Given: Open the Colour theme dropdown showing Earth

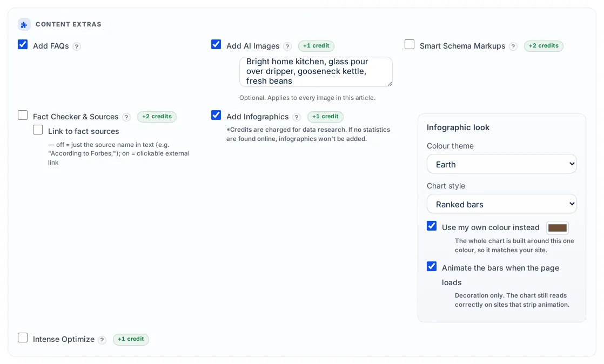Looking at the screenshot, I should point(501,164).
